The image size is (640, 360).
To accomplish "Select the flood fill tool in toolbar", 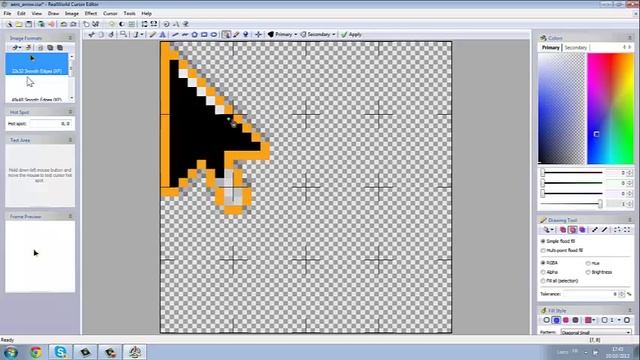I will click(226, 35).
